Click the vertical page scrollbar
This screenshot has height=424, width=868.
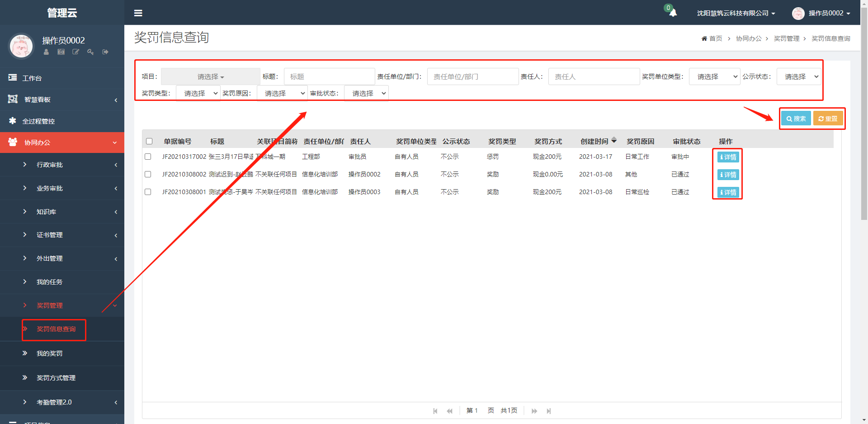pyautogui.click(x=864, y=113)
